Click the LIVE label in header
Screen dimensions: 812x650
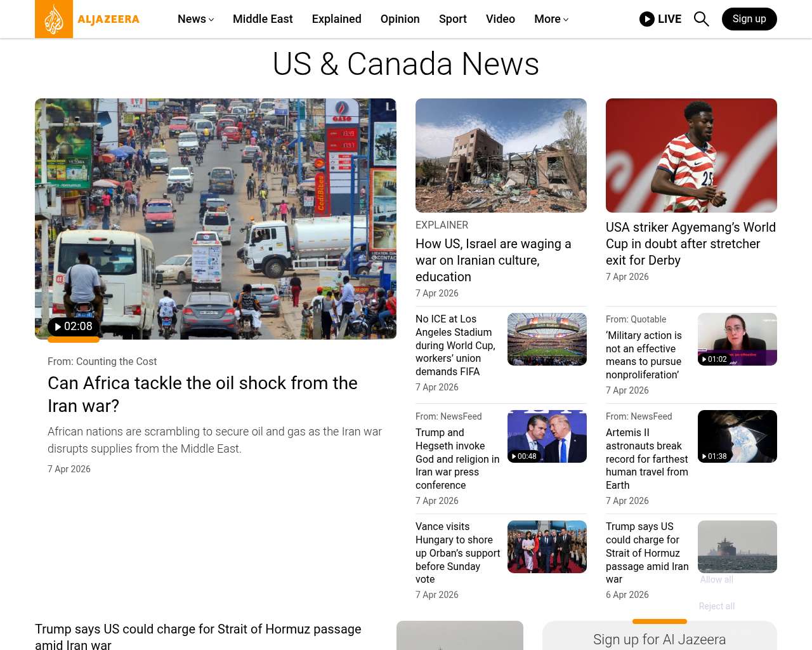click(670, 19)
